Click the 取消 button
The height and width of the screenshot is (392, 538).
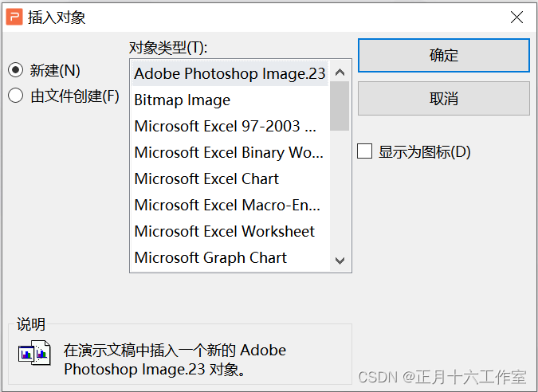pos(444,99)
